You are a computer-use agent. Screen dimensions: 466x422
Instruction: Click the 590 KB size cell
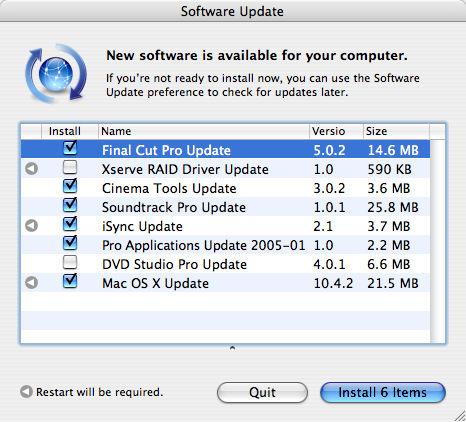click(389, 169)
